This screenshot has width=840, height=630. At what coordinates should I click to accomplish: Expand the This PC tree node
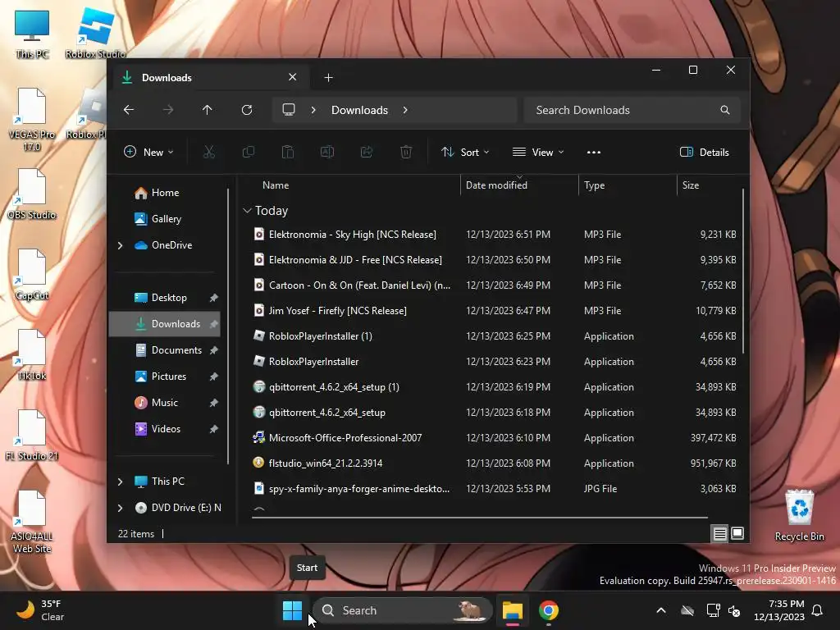[120, 482]
